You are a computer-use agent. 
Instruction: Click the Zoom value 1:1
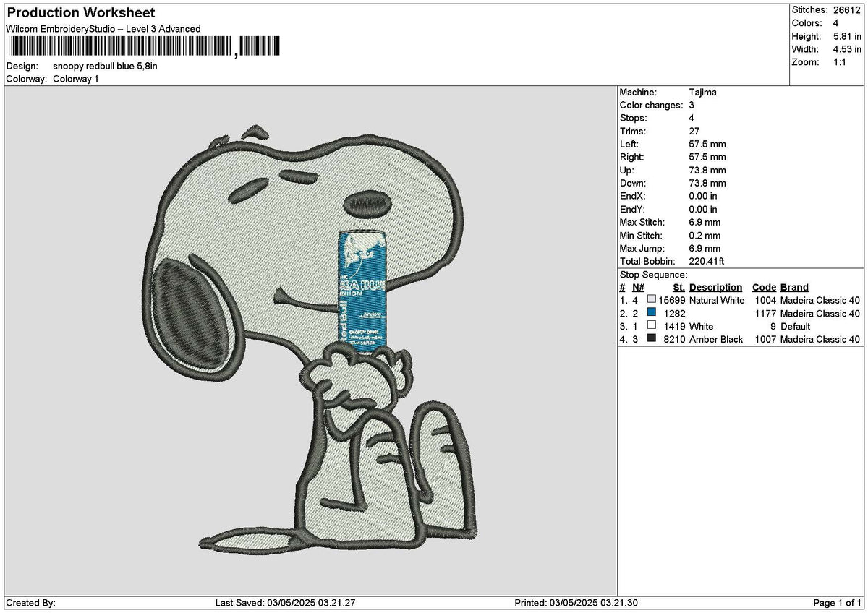click(841, 62)
